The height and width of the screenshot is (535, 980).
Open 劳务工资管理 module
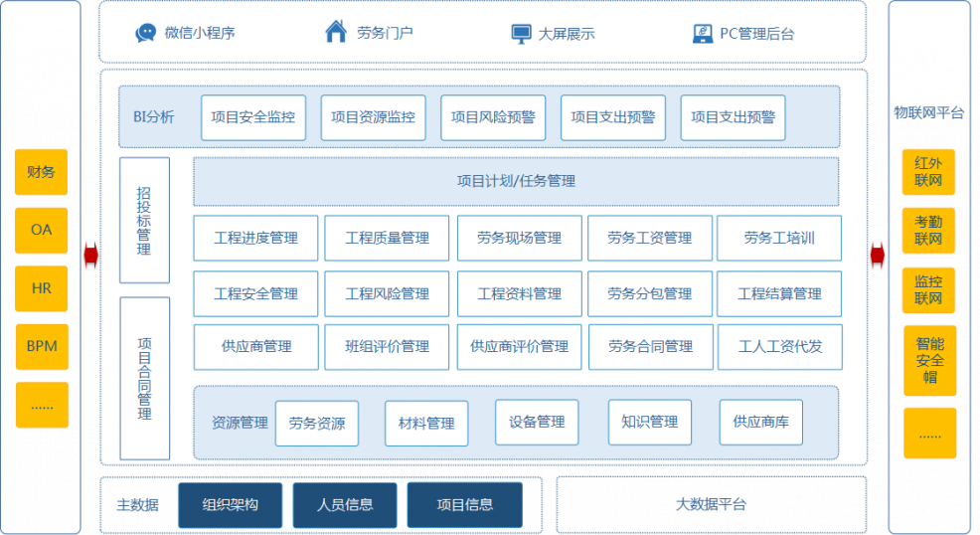(650, 238)
